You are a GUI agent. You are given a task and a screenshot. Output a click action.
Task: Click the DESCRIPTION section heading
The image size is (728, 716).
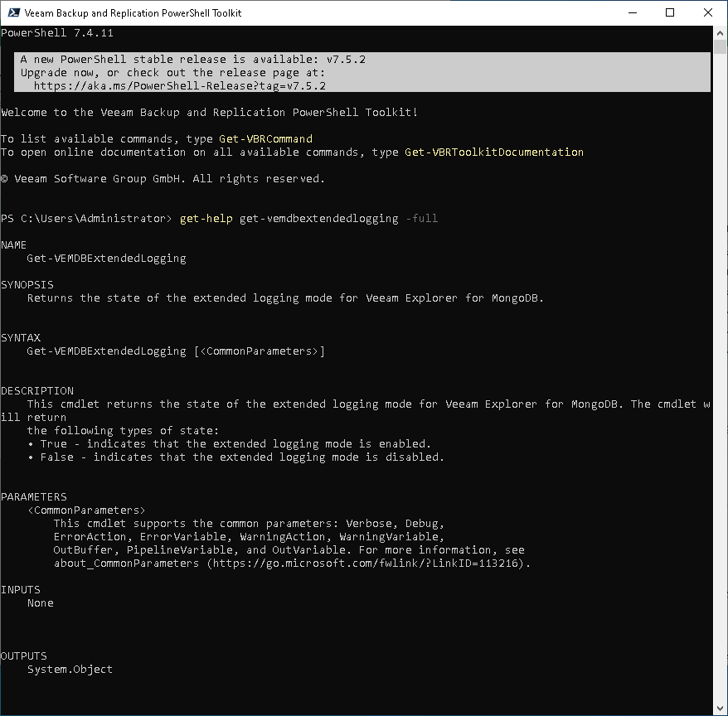37,390
